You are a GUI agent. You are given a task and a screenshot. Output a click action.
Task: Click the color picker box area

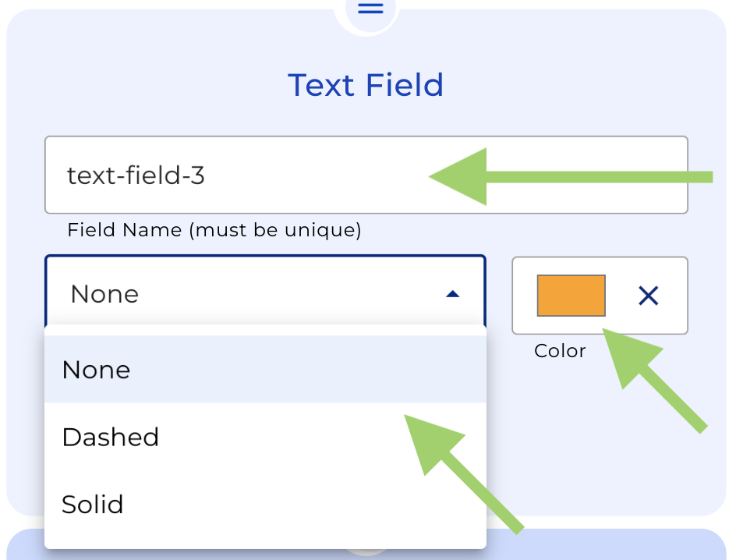pos(571,295)
